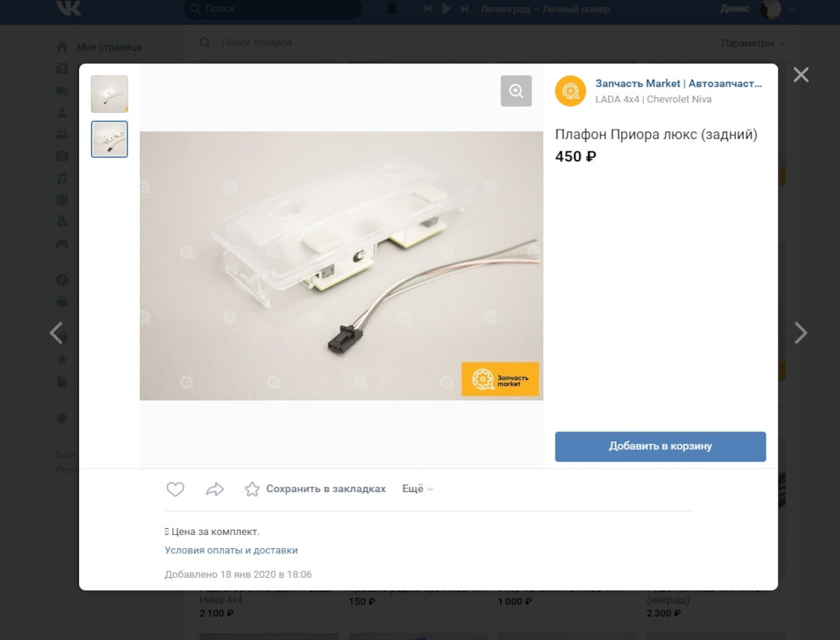
Task: Open the groups icon in sidebar
Action: tap(62, 134)
